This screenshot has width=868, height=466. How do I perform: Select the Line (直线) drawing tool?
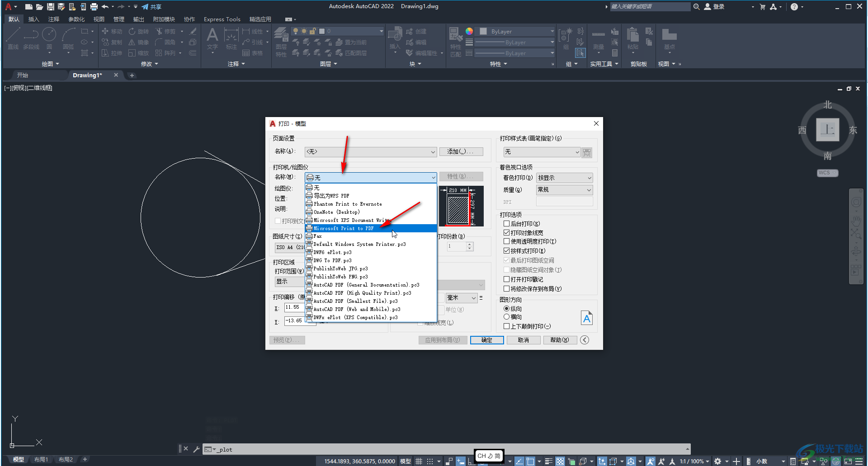click(13, 38)
